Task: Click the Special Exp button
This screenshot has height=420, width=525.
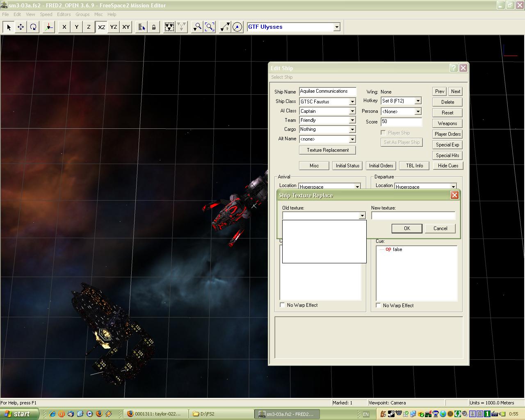Action: tap(447, 145)
